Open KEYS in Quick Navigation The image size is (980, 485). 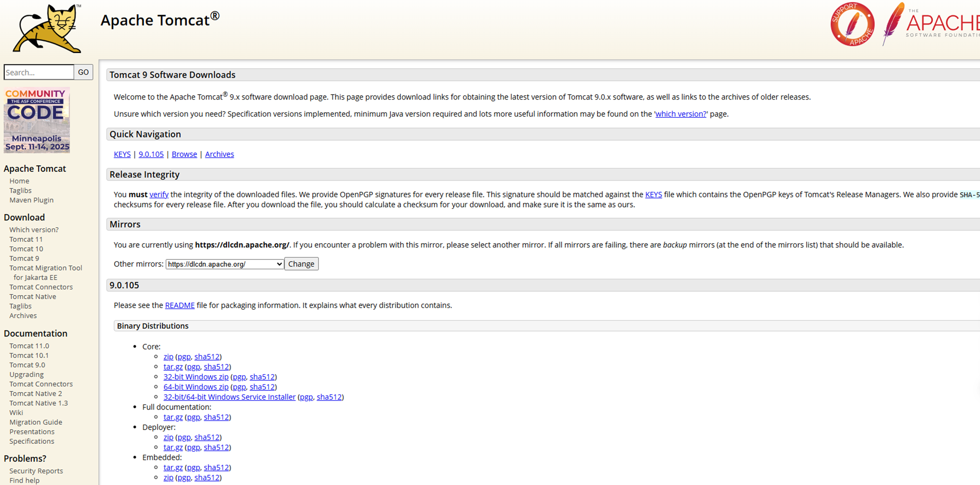point(122,154)
